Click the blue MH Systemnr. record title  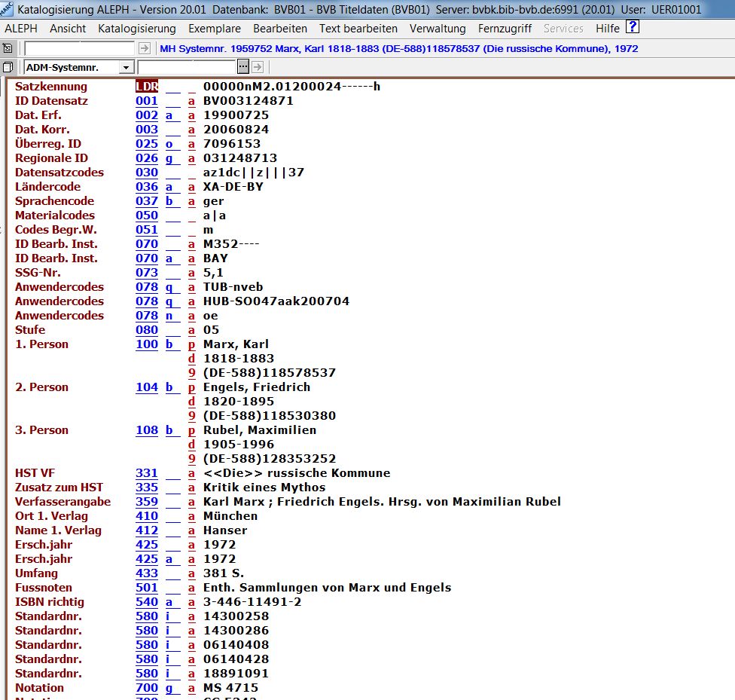pos(399,48)
